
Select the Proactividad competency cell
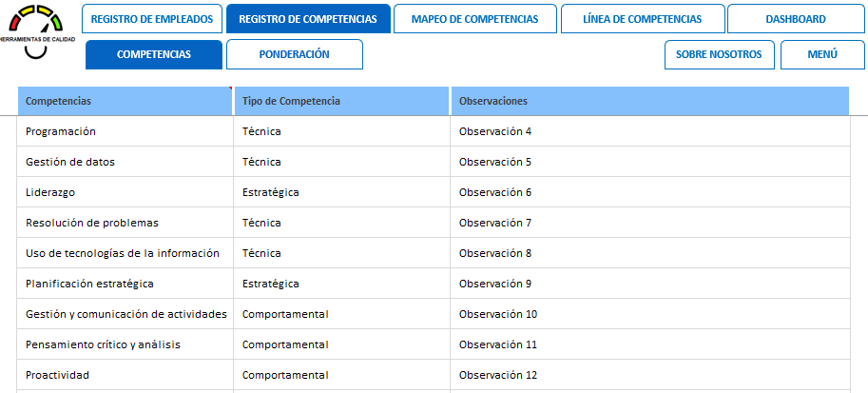pyautogui.click(x=125, y=375)
